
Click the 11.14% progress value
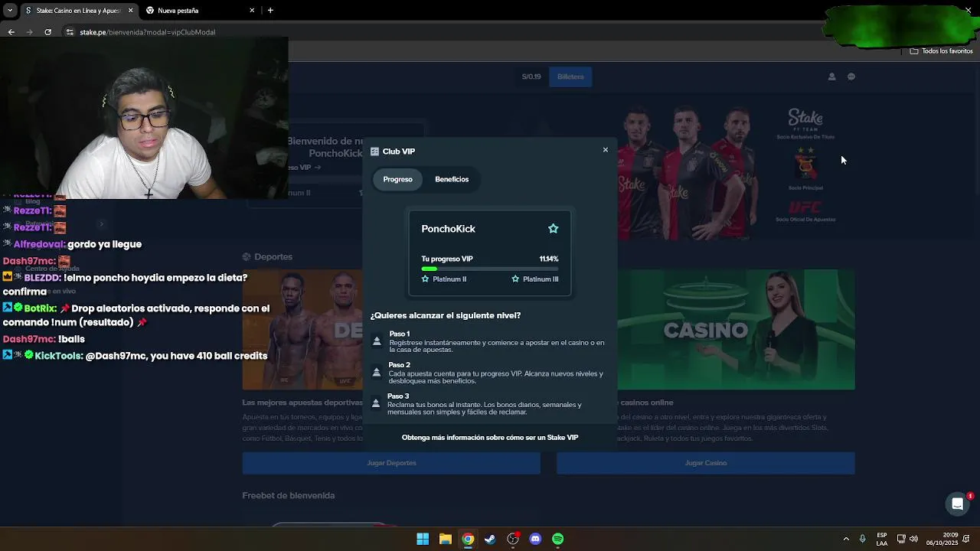tap(549, 259)
